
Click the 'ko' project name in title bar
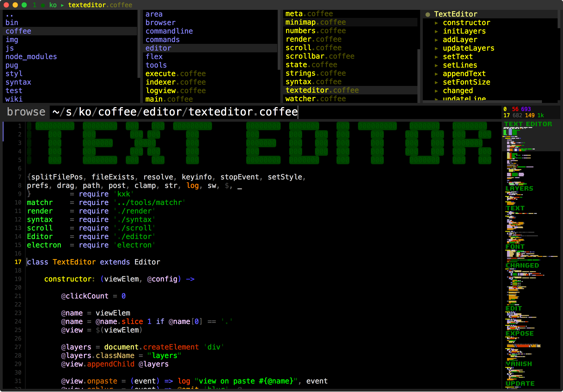point(53,5)
